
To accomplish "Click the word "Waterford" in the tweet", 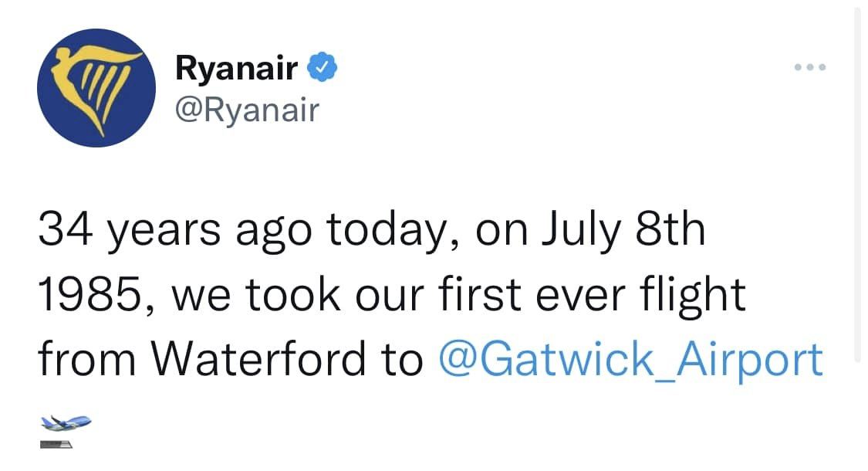I will pos(258,360).
